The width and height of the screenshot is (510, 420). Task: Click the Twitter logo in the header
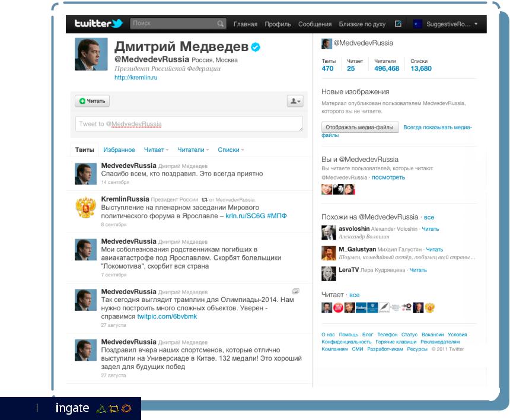click(x=98, y=23)
